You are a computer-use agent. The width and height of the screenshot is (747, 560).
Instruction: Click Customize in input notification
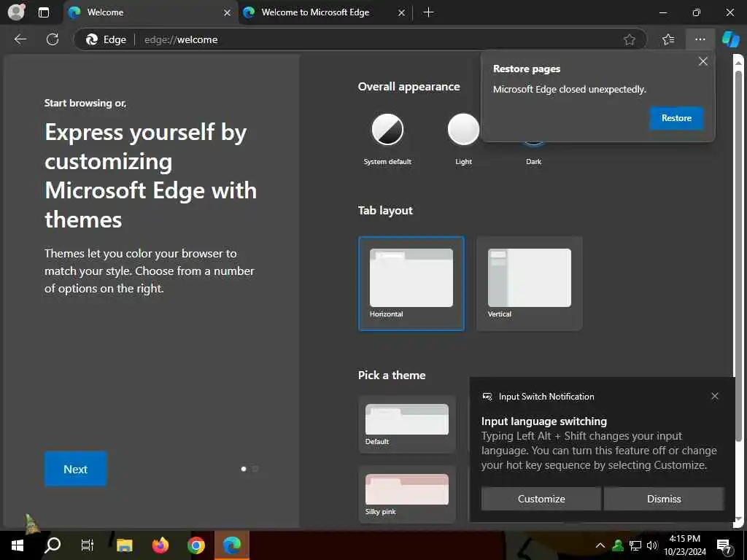[x=541, y=499]
